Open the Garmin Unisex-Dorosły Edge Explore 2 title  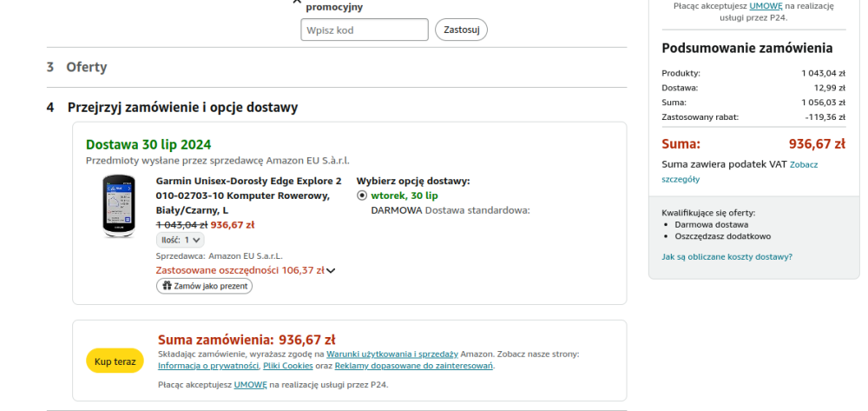(x=248, y=181)
